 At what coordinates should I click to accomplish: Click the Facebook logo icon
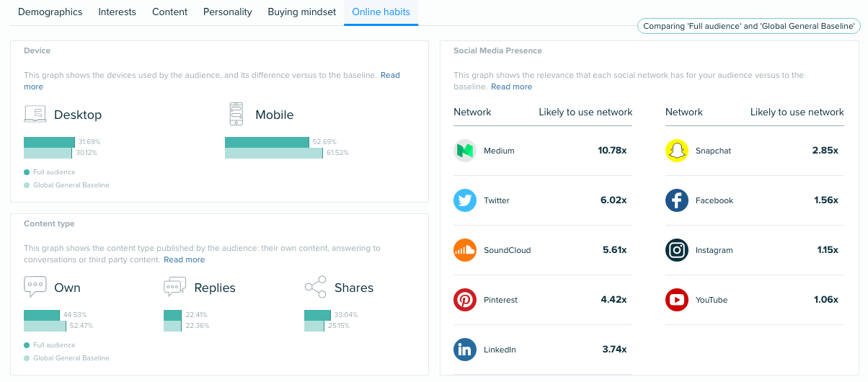(677, 200)
